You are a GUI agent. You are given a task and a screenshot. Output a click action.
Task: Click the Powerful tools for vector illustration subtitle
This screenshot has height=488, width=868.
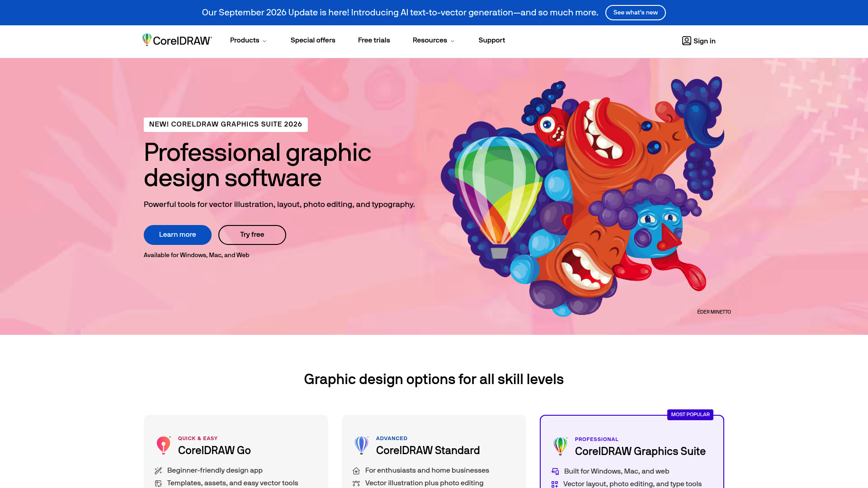279,205
